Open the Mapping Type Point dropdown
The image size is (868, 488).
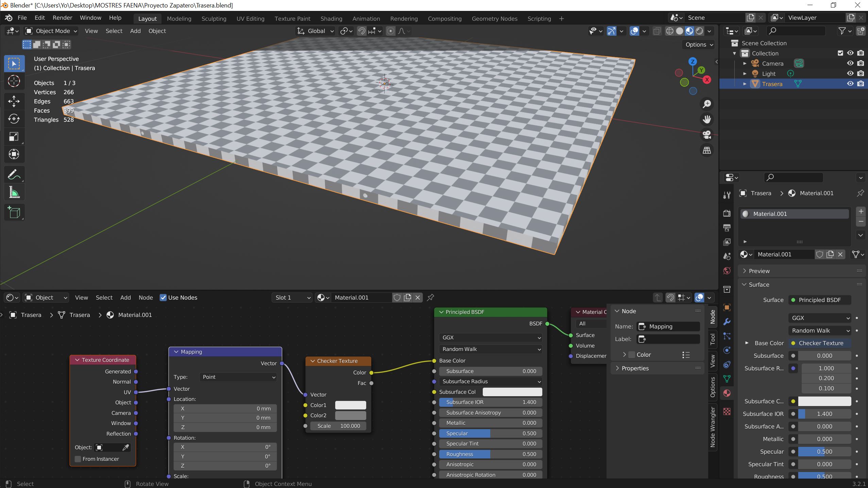click(x=238, y=377)
